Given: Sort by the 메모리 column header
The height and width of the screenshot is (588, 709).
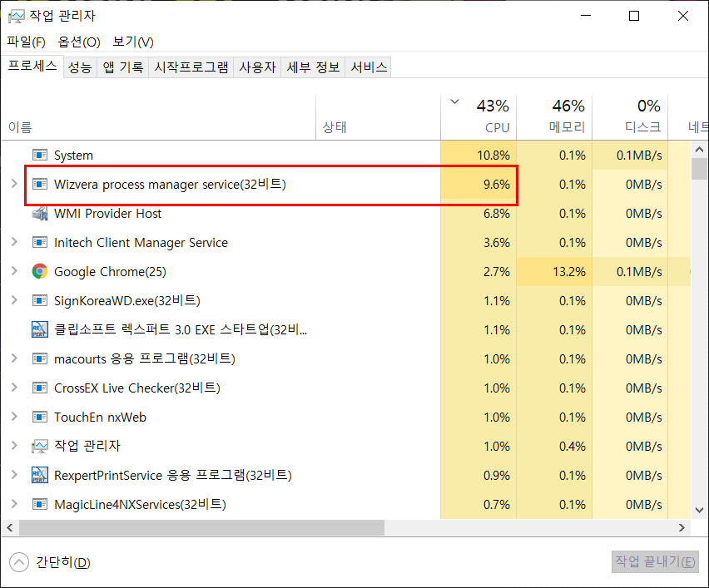Looking at the screenshot, I should coord(554,117).
